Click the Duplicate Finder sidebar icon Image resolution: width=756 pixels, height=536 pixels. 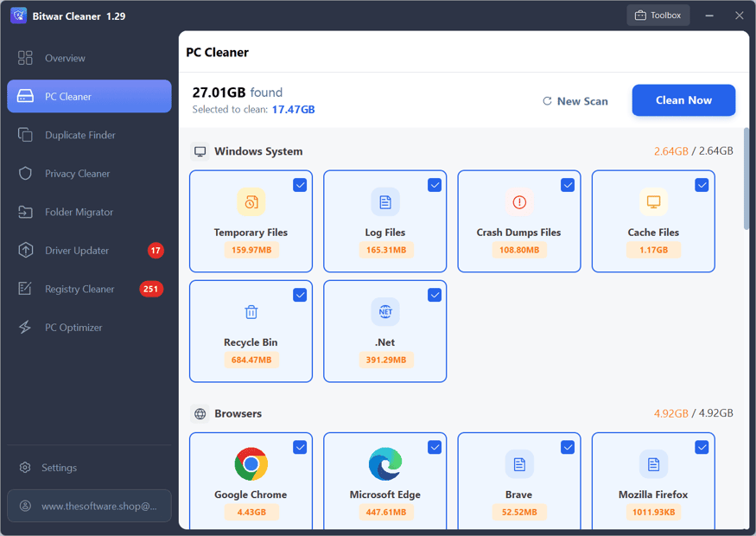pyautogui.click(x=25, y=135)
